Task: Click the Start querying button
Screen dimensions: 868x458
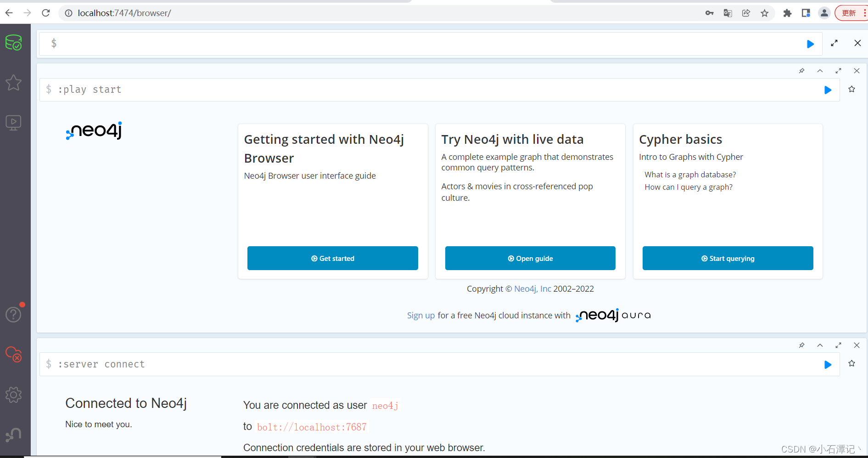Action: tap(728, 258)
